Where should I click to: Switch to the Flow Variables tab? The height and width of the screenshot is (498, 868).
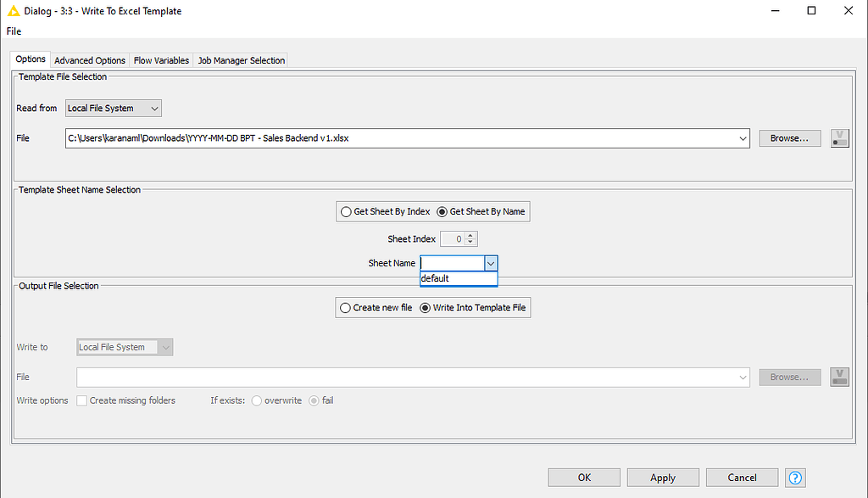[161, 59]
